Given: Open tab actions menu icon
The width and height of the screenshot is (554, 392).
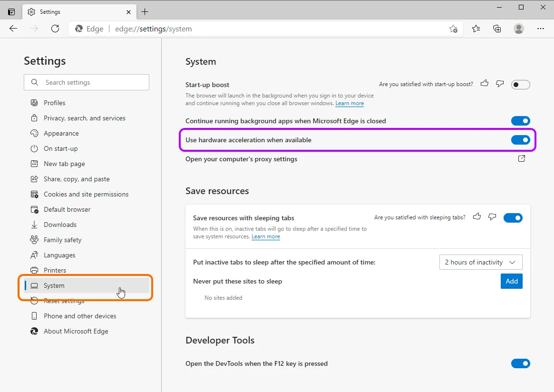Looking at the screenshot, I should tap(11, 12).
